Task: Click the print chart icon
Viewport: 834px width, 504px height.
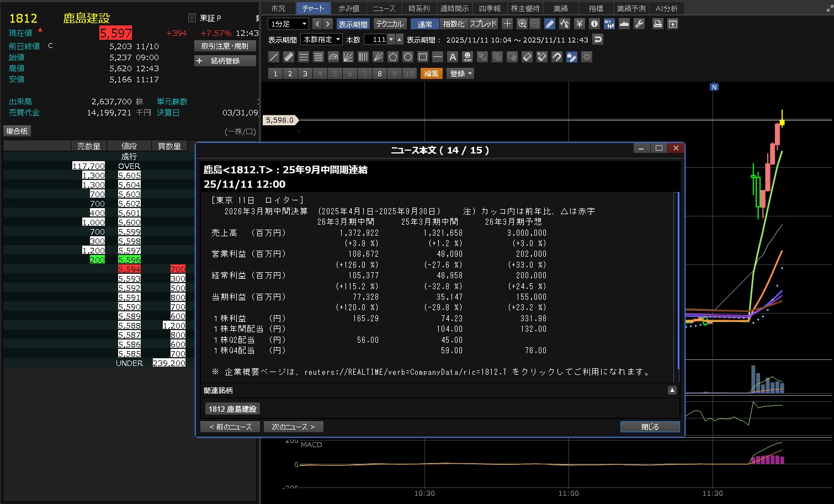Action: coord(657,24)
